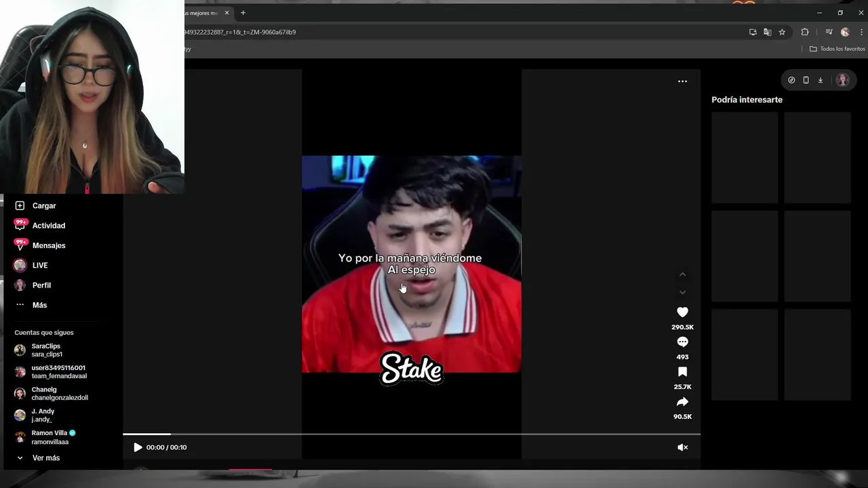Go to previous video with up chevron
The height and width of the screenshot is (488, 868).
[x=682, y=274]
